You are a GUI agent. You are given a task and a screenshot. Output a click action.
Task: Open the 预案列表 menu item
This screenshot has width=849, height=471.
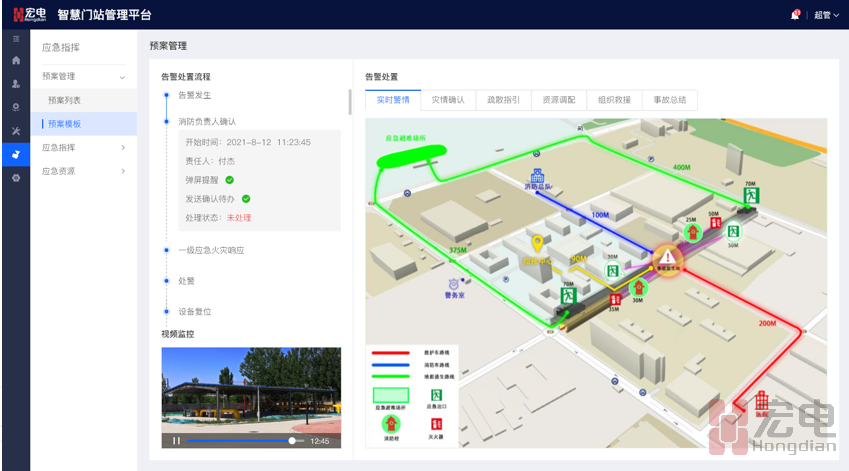64,100
